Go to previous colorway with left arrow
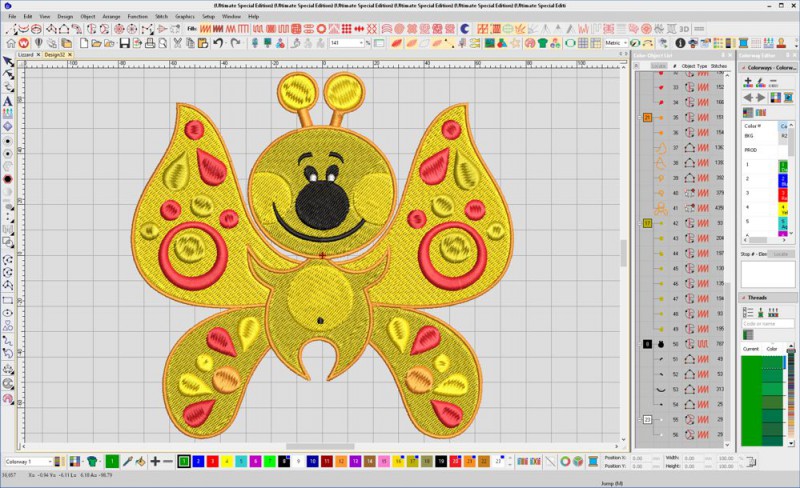The height and width of the screenshot is (488, 800). coord(748,97)
